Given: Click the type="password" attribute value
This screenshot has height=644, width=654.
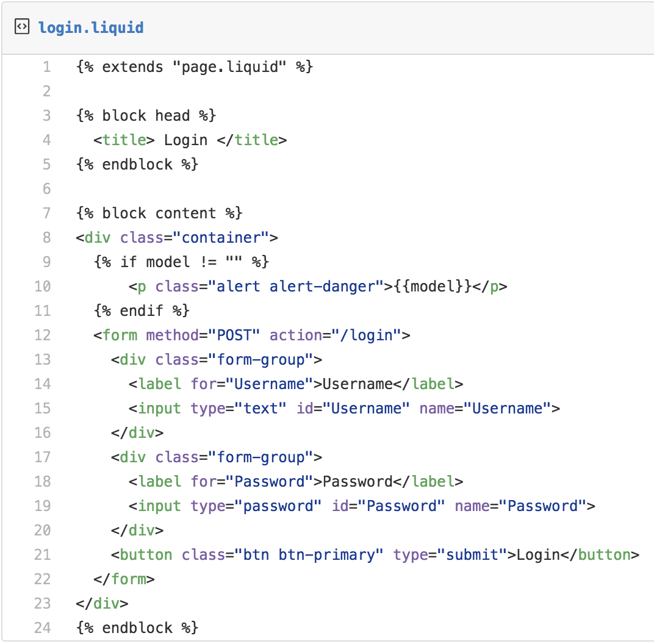Looking at the screenshot, I should point(278,506).
